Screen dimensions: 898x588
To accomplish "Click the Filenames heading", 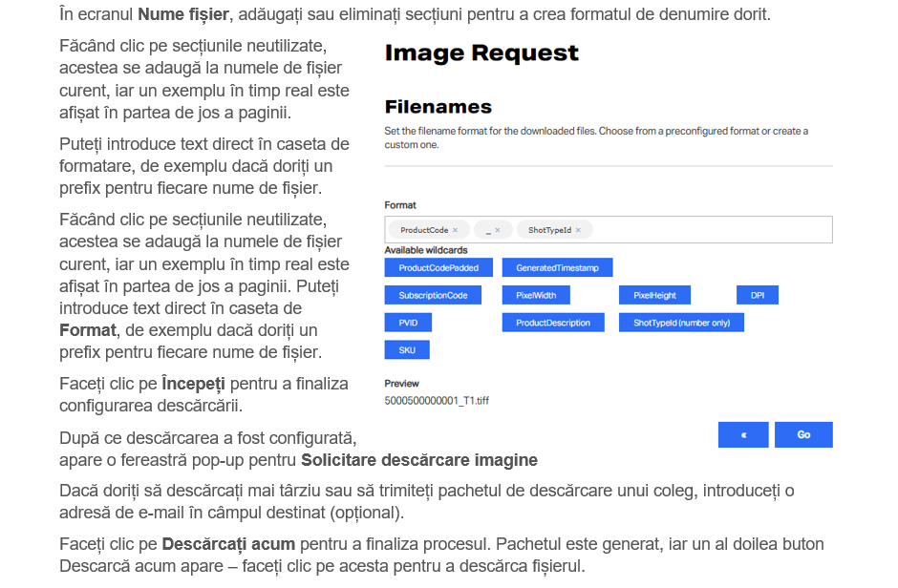I will click(438, 107).
